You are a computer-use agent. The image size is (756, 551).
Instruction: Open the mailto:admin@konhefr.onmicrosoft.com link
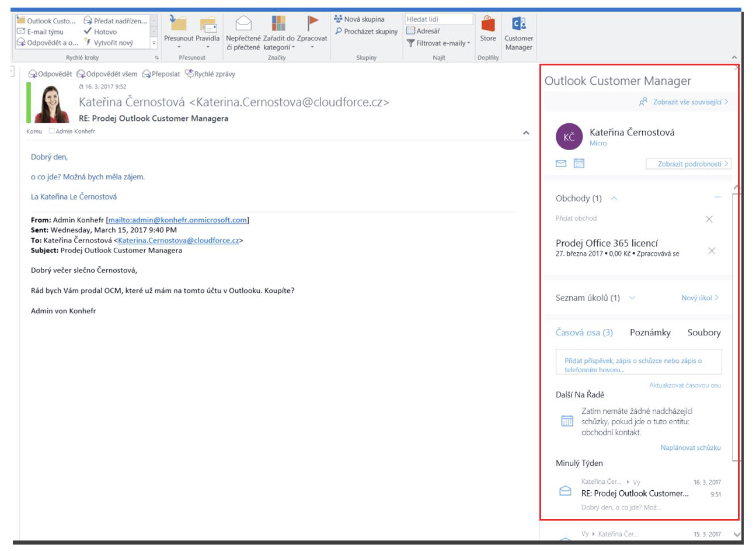pyautogui.click(x=177, y=220)
